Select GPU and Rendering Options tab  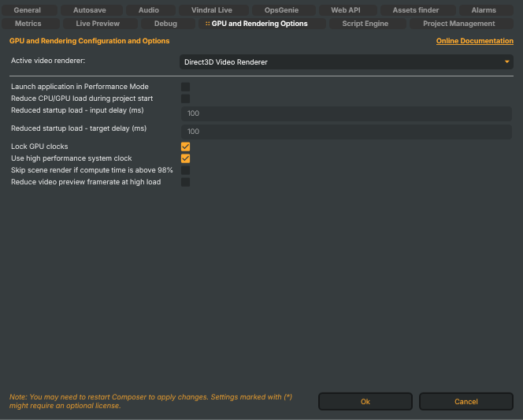261,24
